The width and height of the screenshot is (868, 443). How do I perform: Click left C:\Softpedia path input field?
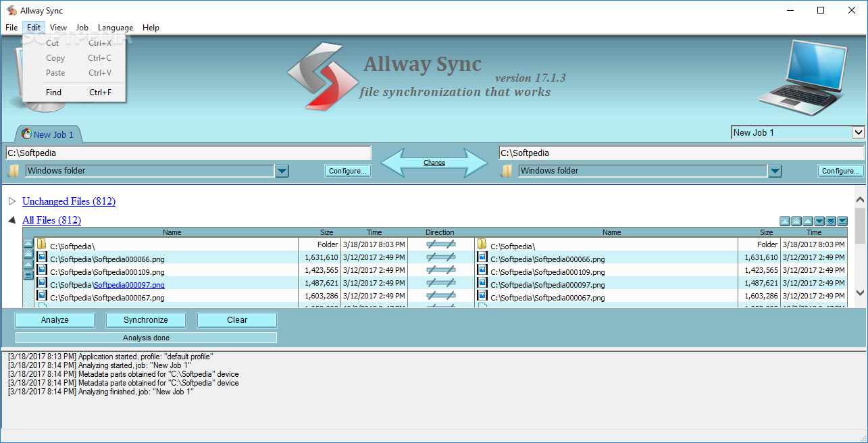(188, 153)
